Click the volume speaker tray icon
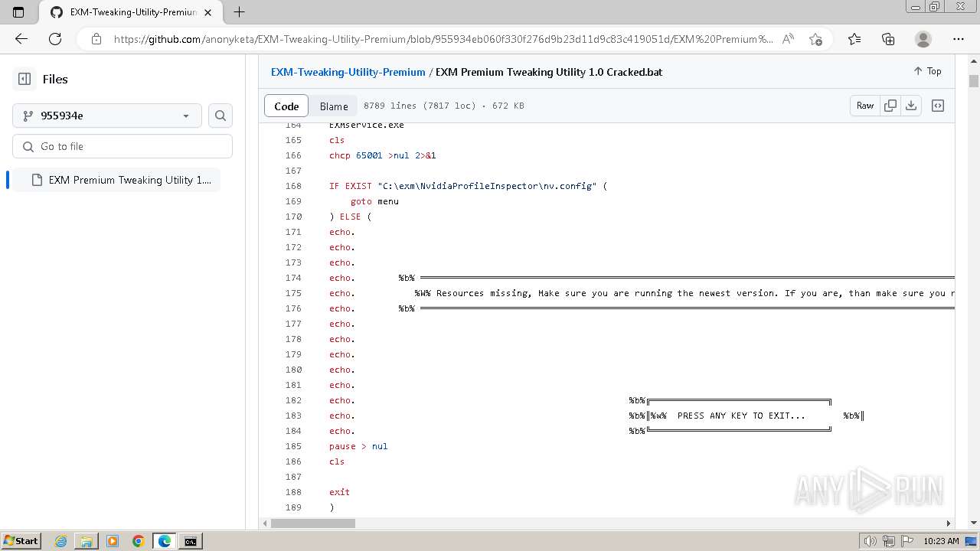Viewport: 980px width, 551px height. pos(870,541)
